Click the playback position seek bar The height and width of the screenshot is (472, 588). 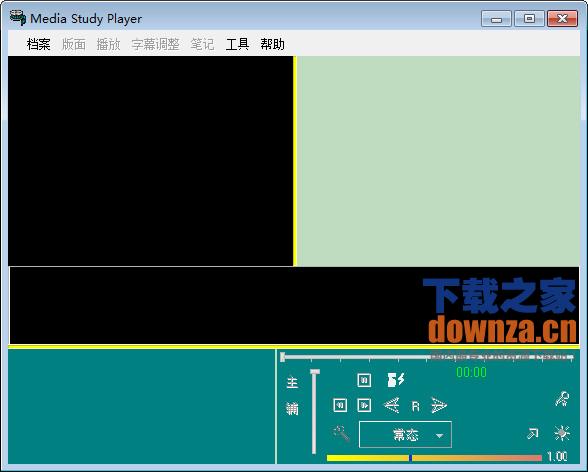[427, 357]
